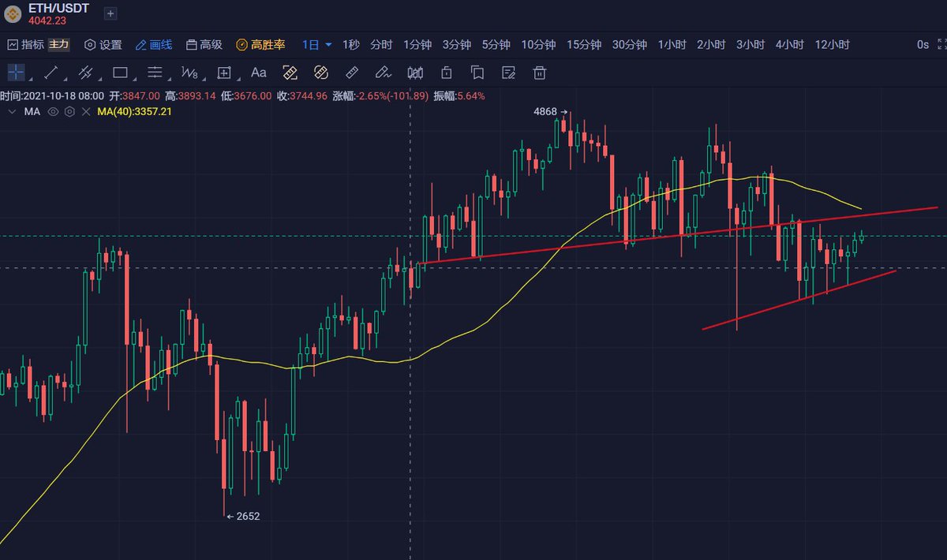The height and width of the screenshot is (560, 947).
Task: Click the ETH/USDT coin logo icon
Action: pyautogui.click(x=13, y=13)
